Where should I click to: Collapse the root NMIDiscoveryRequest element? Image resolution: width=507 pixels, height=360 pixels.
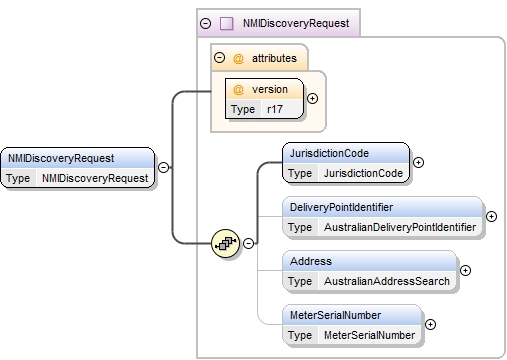(x=163, y=167)
